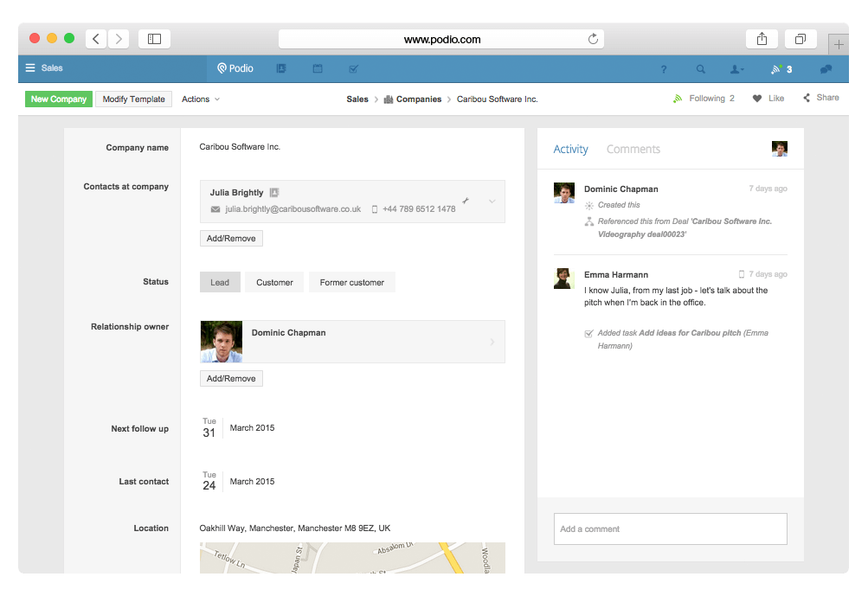This screenshot has width=868, height=596.
Task: Click the New Company button
Action: (59, 99)
